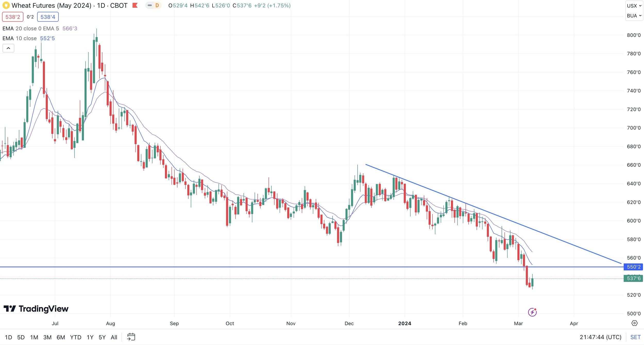Toggle the market status pill indicator
Screen dimensions: 644x345
tap(150, 5)
